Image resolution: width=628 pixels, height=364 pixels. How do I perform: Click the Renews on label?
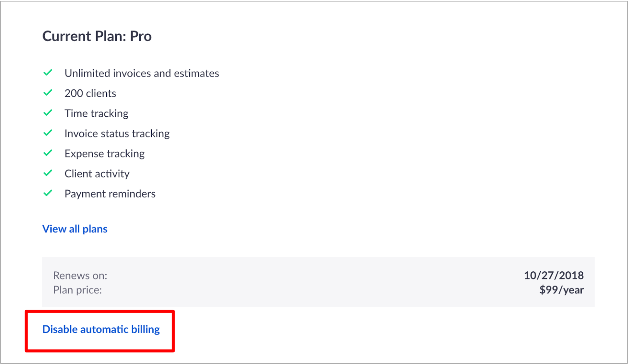coord(80,275)
